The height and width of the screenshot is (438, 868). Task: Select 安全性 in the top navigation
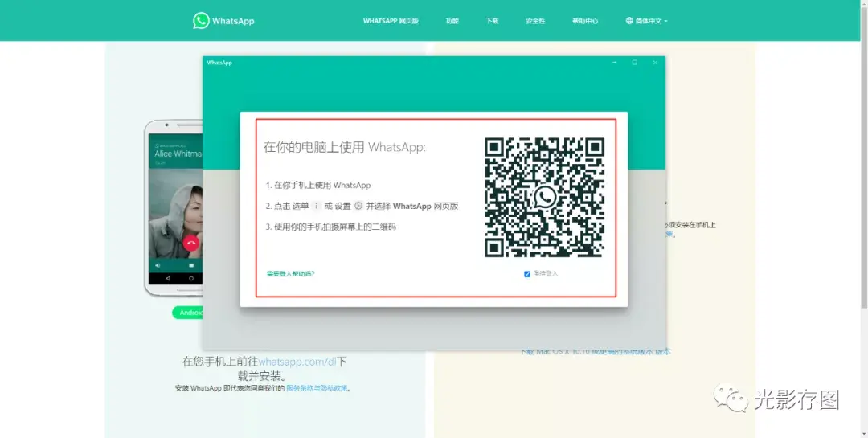(x=535, y=21)
